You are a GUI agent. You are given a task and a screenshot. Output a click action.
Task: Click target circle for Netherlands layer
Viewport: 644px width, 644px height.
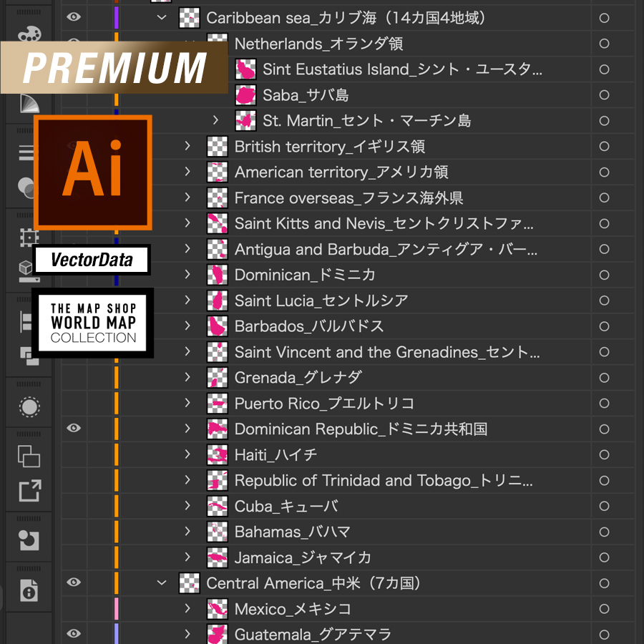(604, 44)
